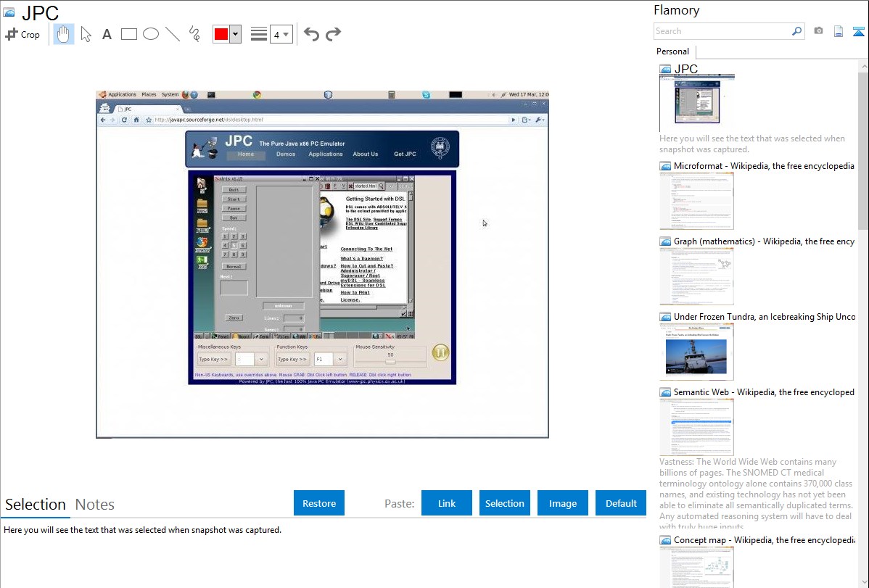
Task: Click the magnifier search icon
Action: click(797, 31)
